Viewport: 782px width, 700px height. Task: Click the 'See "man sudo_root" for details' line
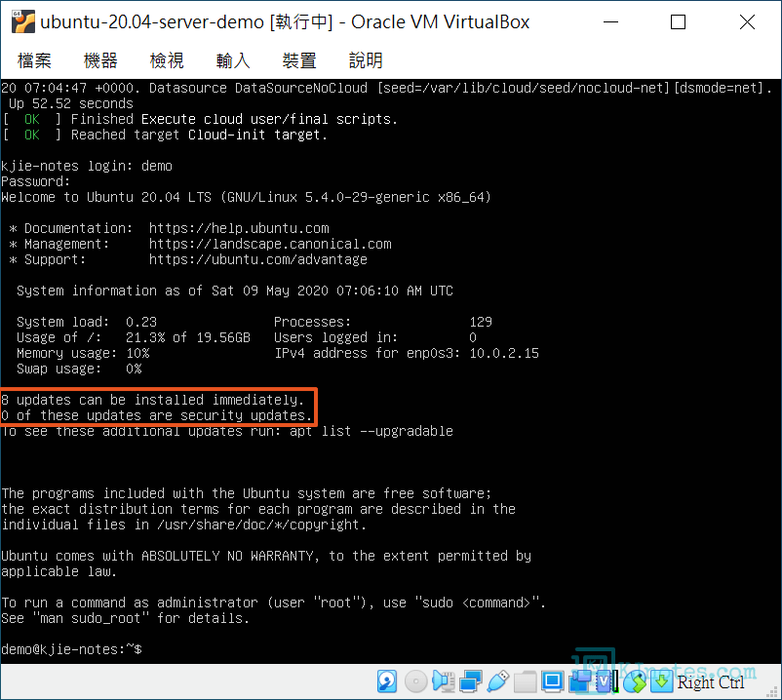[125, 618]
